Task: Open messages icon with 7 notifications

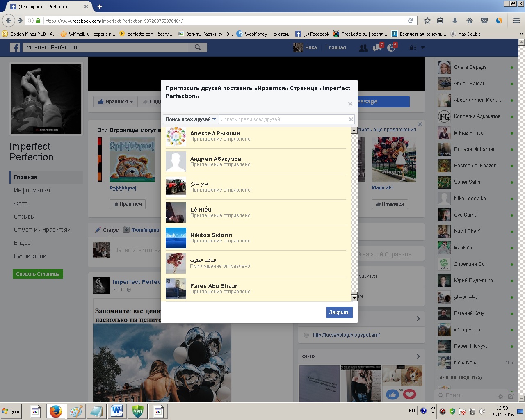Action: tap(377, 48)
